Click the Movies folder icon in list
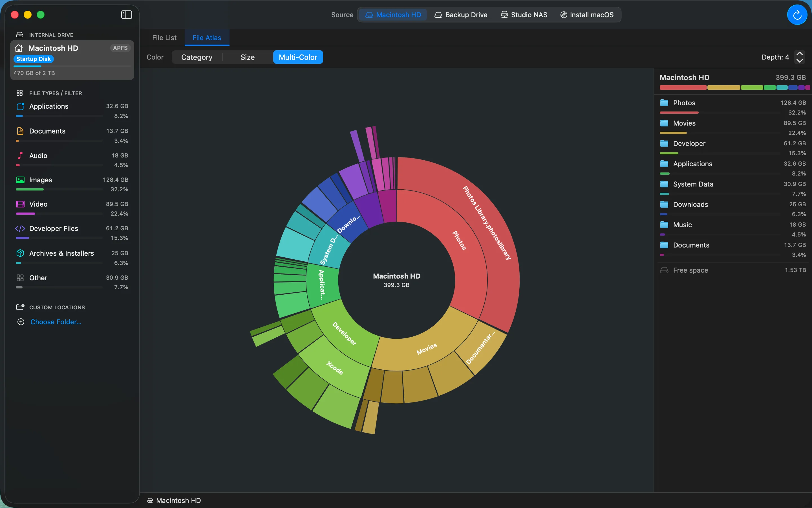The height and width of the screenshot is (508, 812). pos(664,123)
